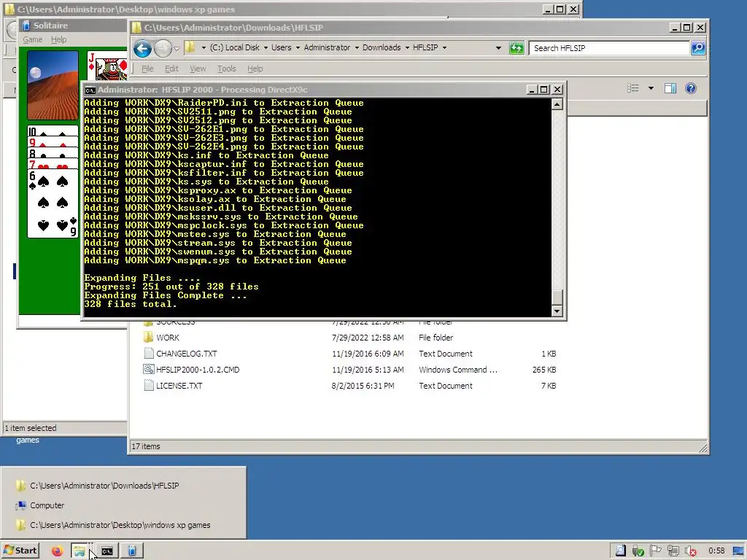Click the 6 of spades card

(x=53, y=203)
